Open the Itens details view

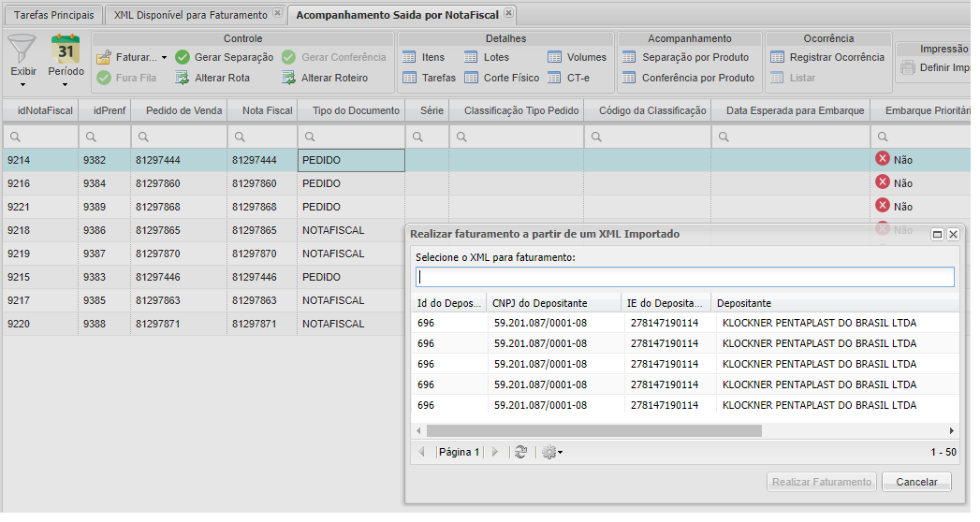click(409, 57)
